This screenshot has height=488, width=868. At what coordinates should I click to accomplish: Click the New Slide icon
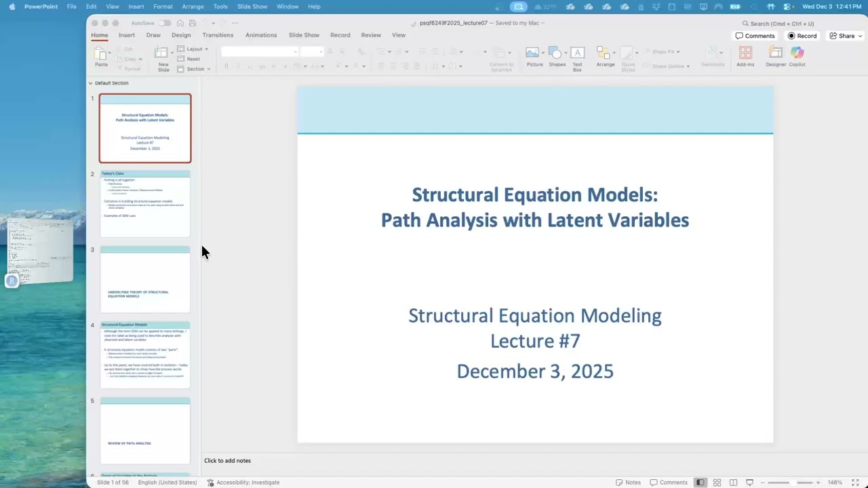pos(161,54)
